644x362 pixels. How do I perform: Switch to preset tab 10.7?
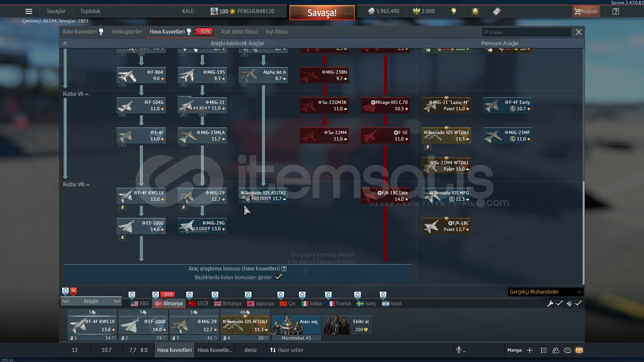106,350
